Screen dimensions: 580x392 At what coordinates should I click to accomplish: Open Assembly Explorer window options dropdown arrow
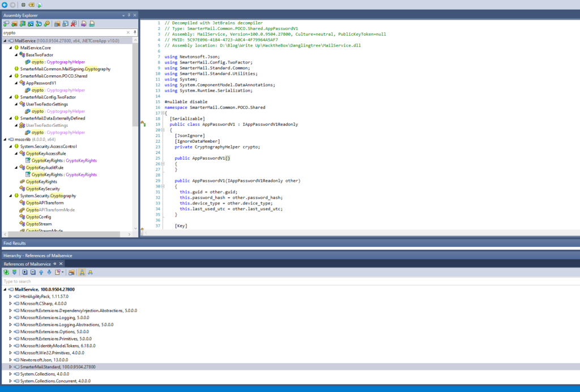123,15
